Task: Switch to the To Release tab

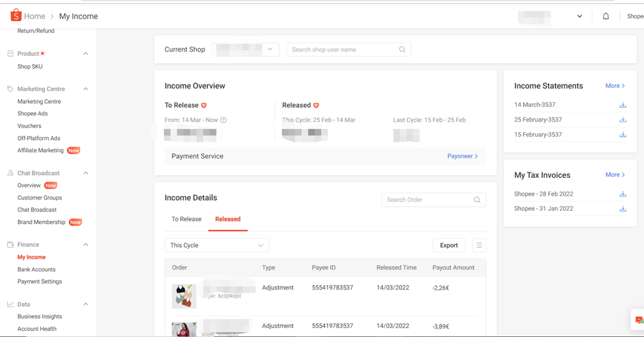Action: click(186, 219)
